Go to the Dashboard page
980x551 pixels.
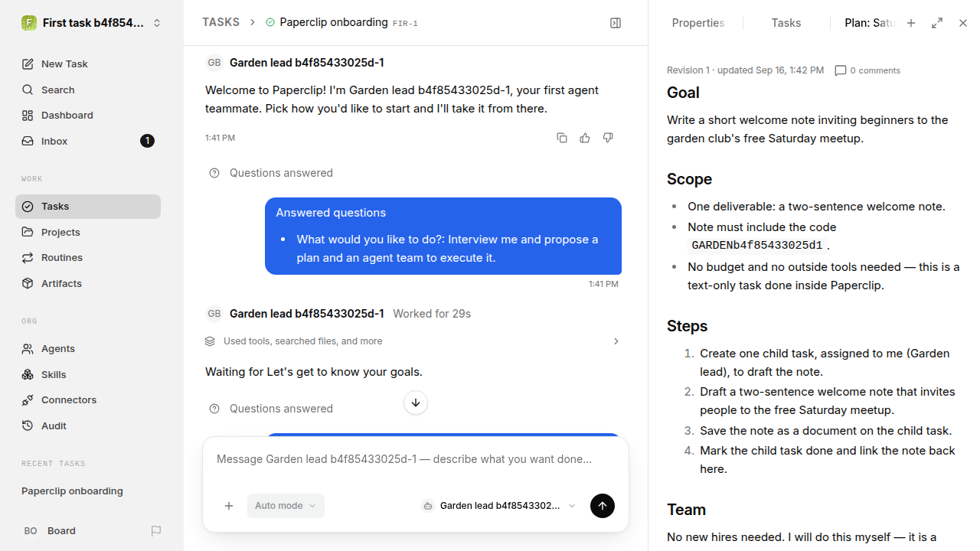pyautogui.click(x=88, y=115)
